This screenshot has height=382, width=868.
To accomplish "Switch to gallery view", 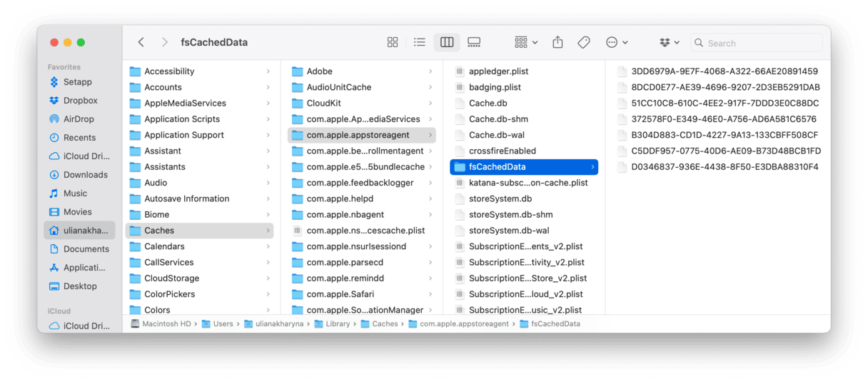I will pos(474,42).
